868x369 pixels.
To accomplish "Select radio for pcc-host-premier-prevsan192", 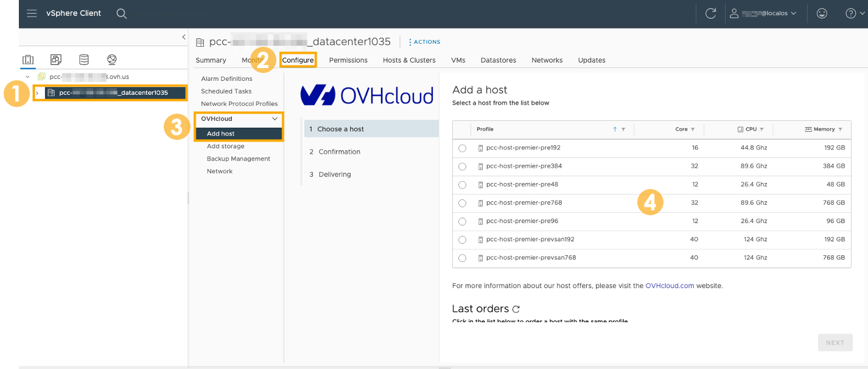I will (463, 240).
